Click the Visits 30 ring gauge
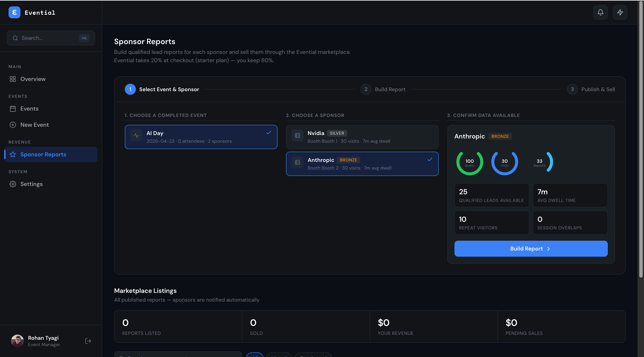 (x=505, y=163)
